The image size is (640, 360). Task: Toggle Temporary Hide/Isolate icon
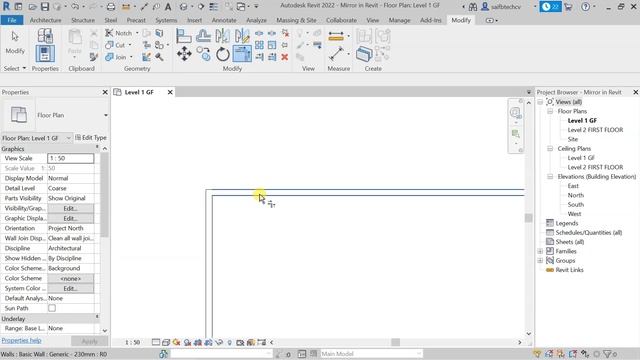219,342
